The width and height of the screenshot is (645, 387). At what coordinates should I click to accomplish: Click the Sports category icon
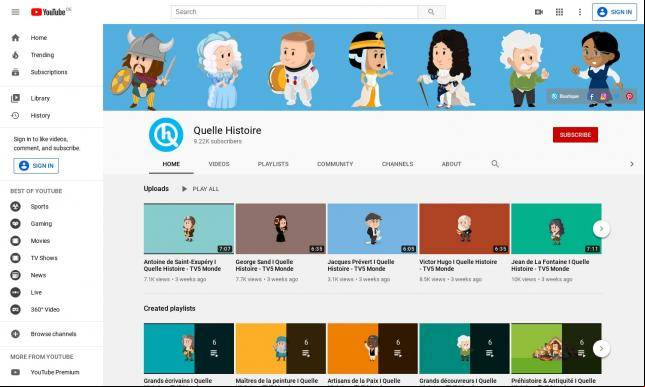pyautogui.click(x=15, y=206)
